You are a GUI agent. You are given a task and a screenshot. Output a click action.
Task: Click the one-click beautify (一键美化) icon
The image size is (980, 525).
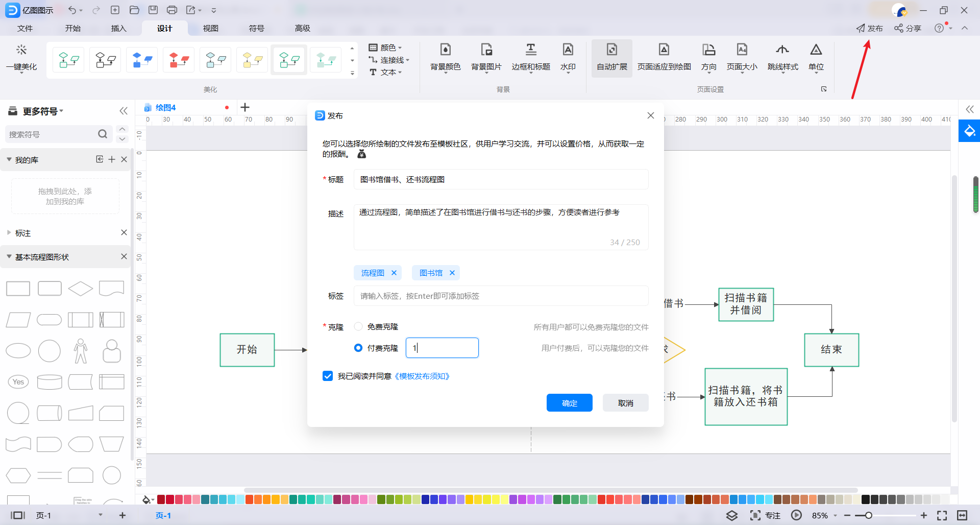(x=21, y=50)
